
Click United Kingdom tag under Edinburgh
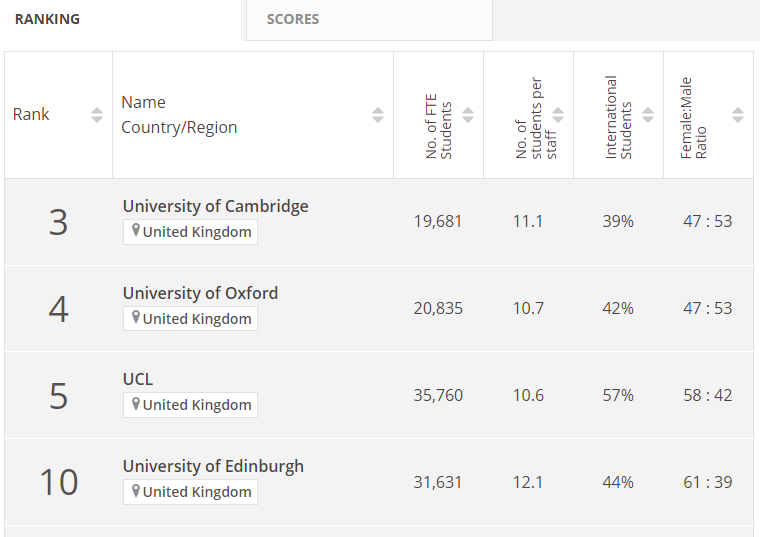(x=197, y=492)
